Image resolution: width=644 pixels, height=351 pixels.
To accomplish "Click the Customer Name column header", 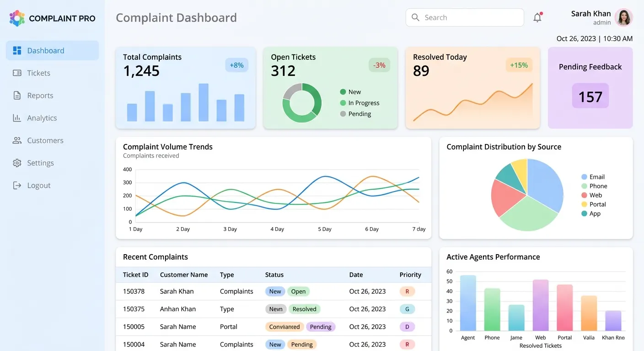I will click(x=184, y=275).
